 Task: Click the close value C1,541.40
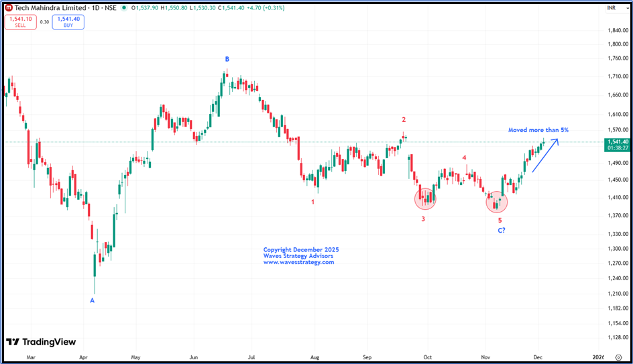(231, 7)
